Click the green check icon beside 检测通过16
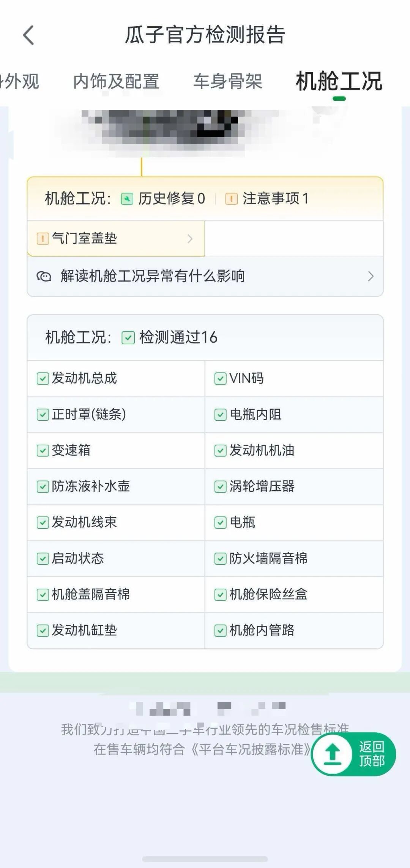 128,337
